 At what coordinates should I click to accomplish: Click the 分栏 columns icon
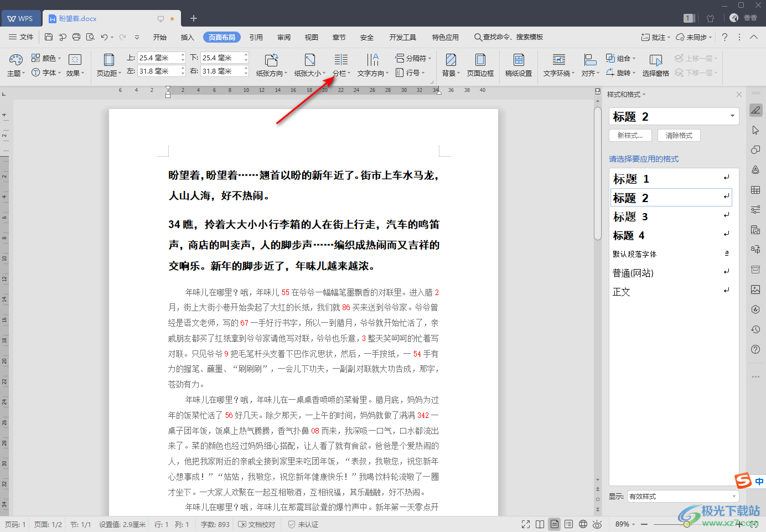341,60
